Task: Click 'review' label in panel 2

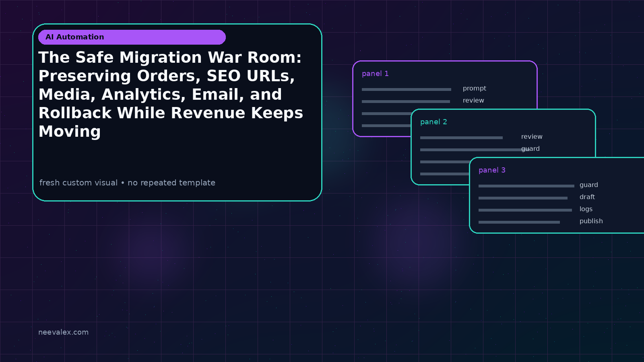Action: point(532,137)
